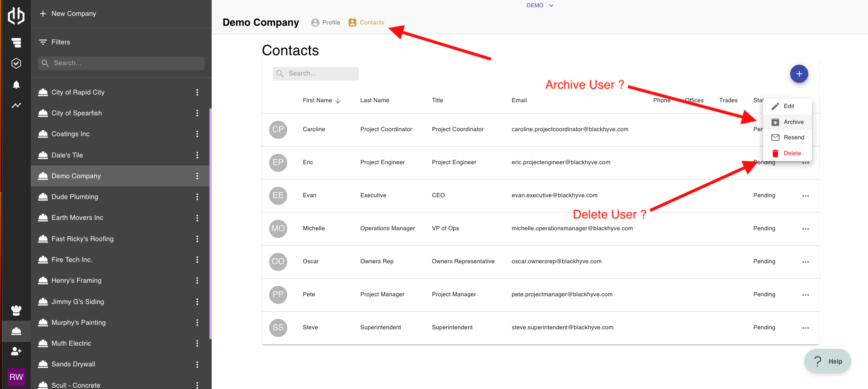Click the add user icon in sidebar
Image resolution: width=868 pixels, height=389 pixels.
coord(16,351)
